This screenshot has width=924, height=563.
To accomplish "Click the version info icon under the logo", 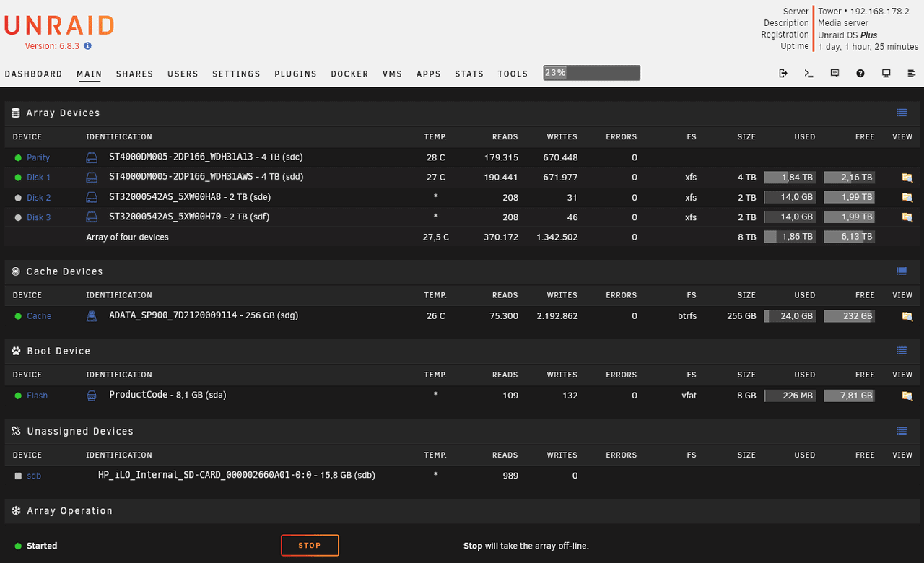I will pos(87,46).
